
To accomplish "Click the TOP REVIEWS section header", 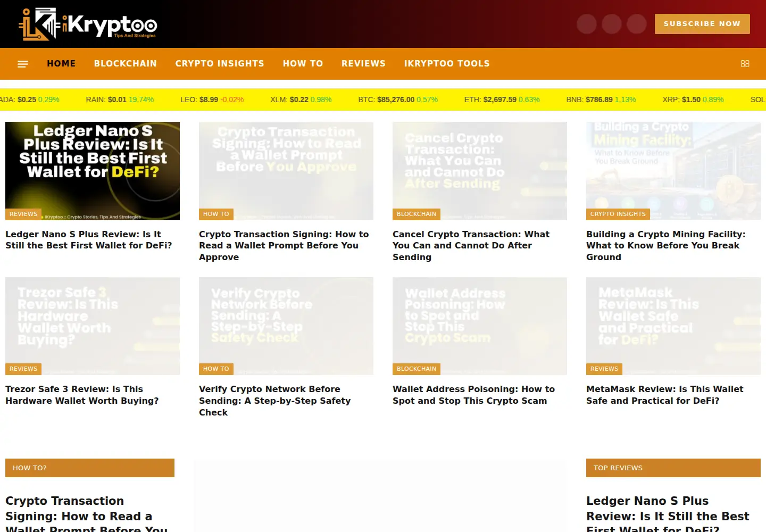I will 673,468.
